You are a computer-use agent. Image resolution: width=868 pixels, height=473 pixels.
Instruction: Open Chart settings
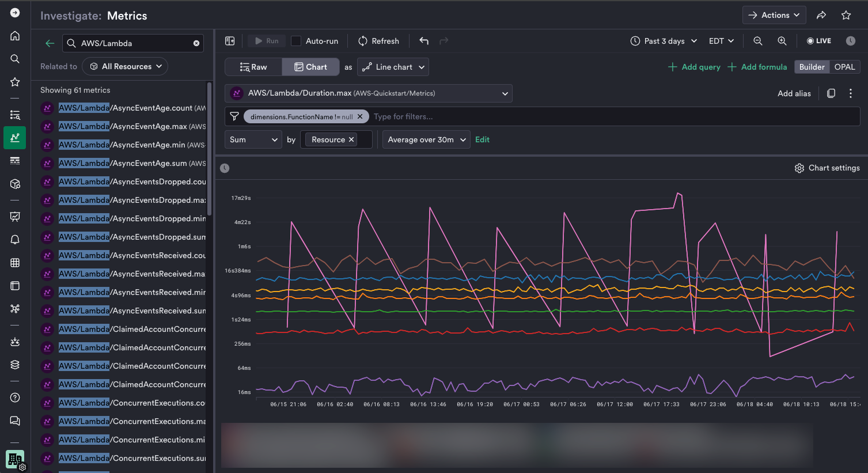coord(827,168)
